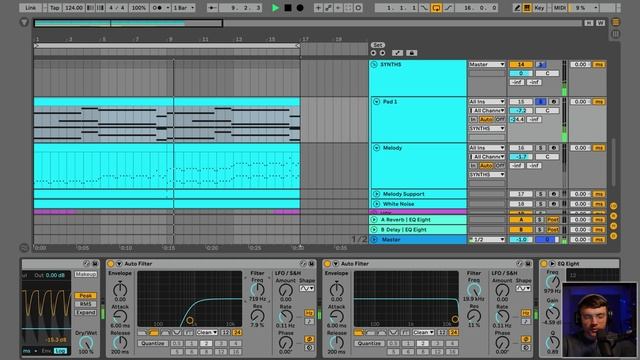Screen dimensions: 640x360
Task: Toggle second Auto Filter device activator
Action: [327, 264]
